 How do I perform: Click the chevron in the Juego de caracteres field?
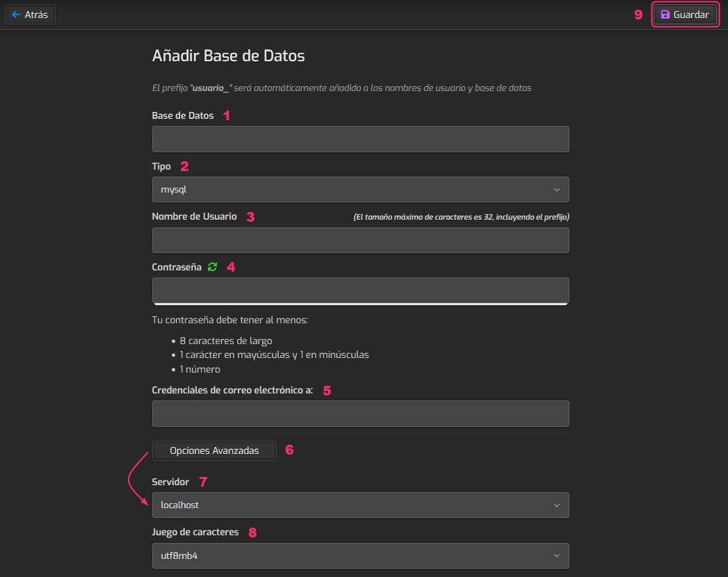click(557, 555)
